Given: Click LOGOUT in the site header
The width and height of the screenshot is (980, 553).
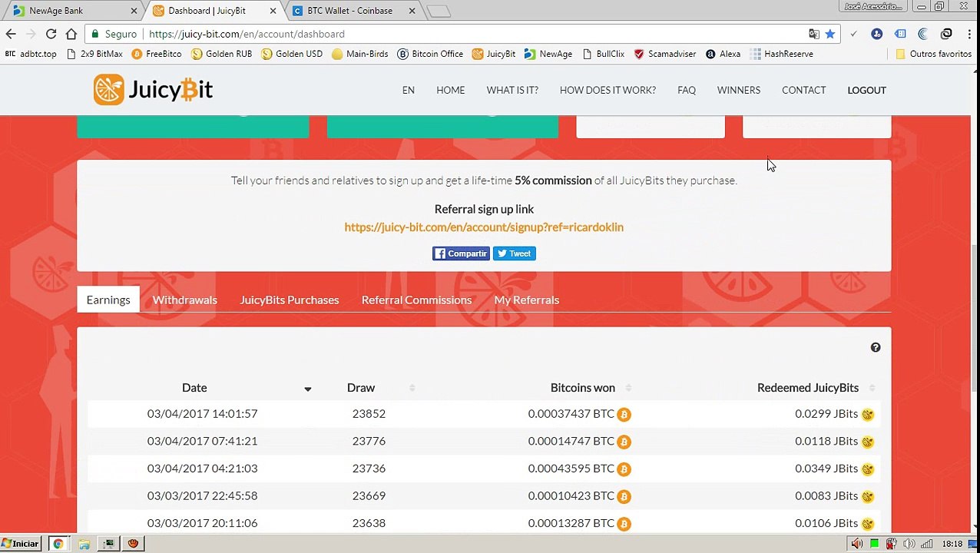Looking at the screenshot, I should 867,90.
